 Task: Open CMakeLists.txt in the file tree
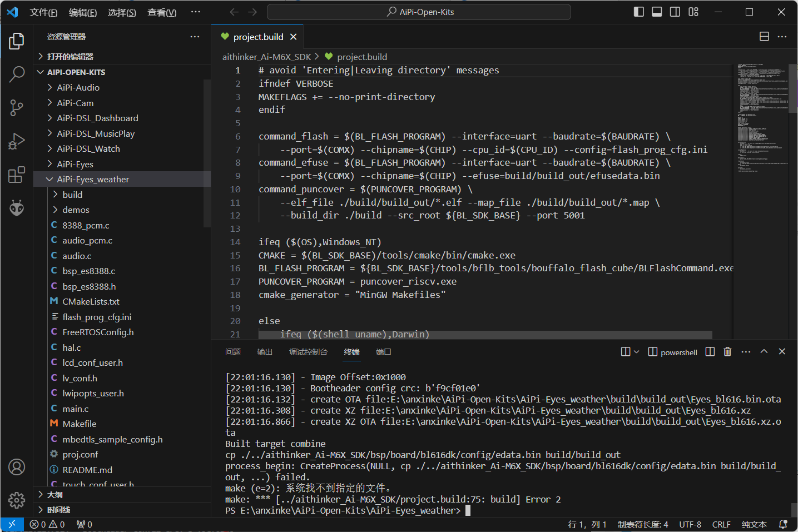point(122,301)
